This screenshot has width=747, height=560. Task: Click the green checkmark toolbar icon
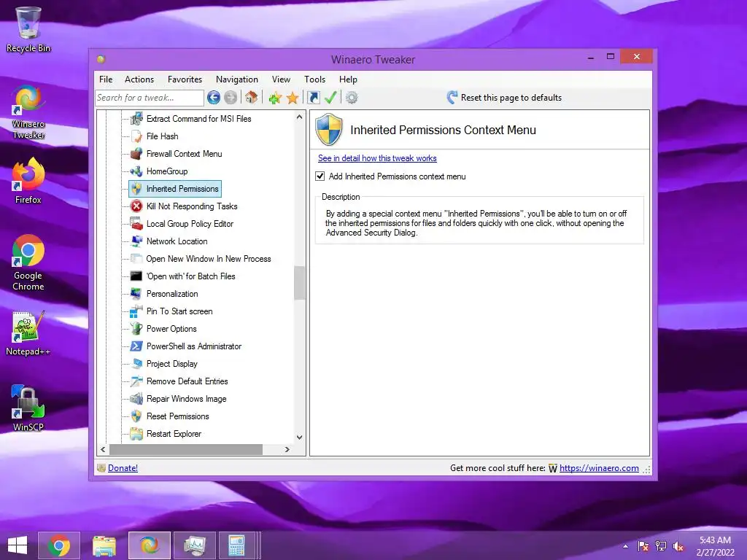point(330,98)
